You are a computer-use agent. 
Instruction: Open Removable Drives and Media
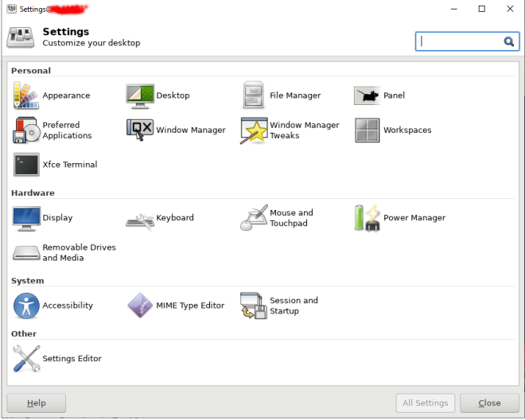(x=26, y=253)
